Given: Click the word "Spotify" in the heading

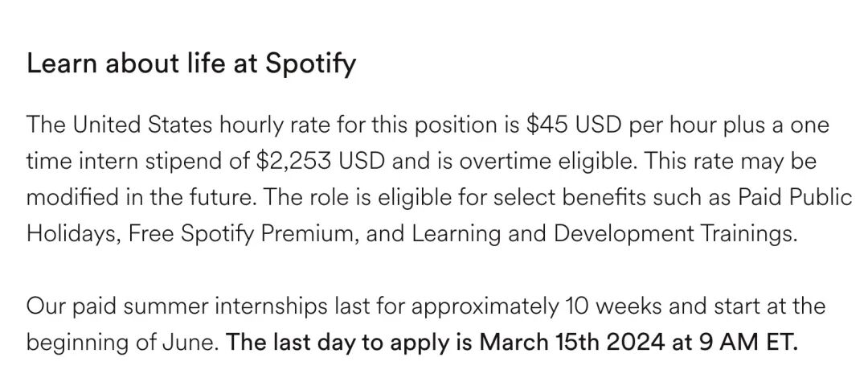Looking at the screenshot, I should (x=309, y=64).
